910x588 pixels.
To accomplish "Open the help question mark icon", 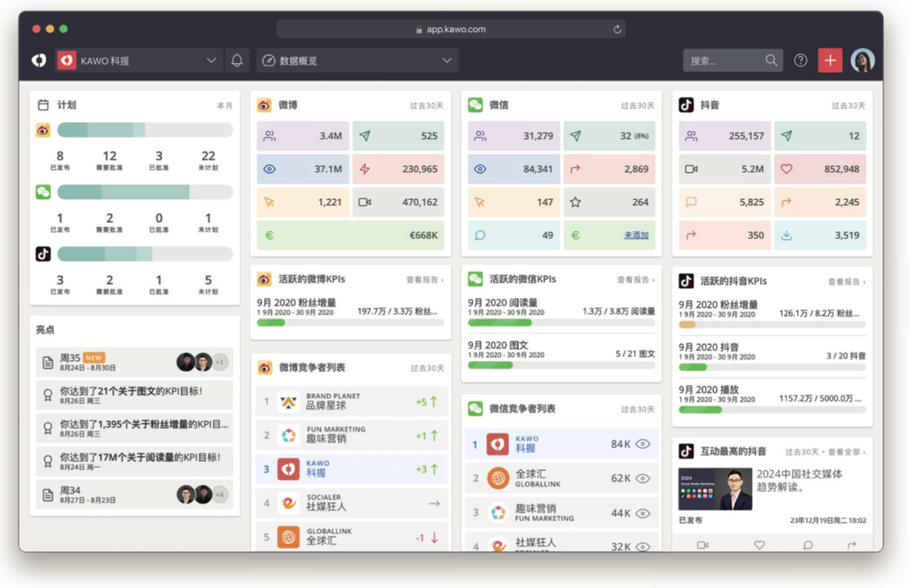I will point(800,61).
